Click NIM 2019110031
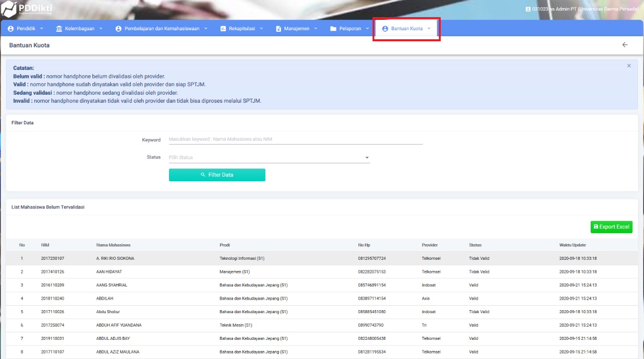The width and height of the screenshot is (644, 359). tap(53, 338)
